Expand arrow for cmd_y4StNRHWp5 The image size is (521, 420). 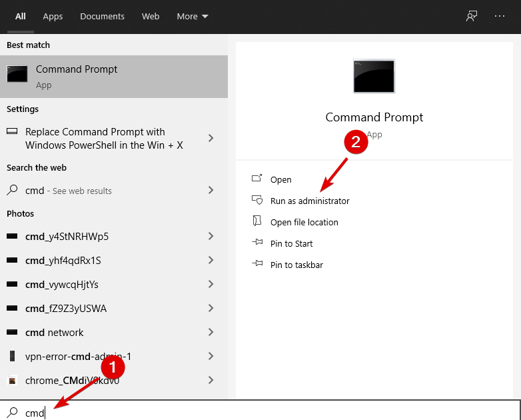pos(211,236)
